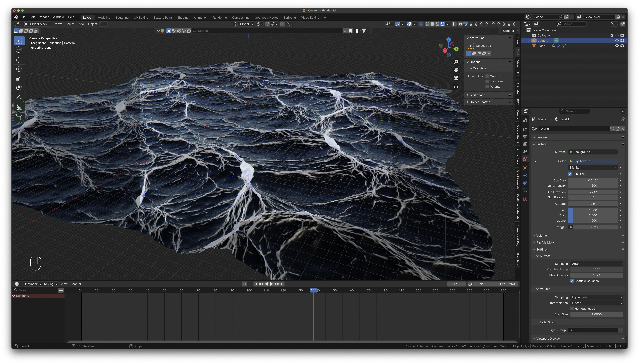Open the Linear interpolation dropdown
This screenshot has width=639, height=364.
click(597, 303)
